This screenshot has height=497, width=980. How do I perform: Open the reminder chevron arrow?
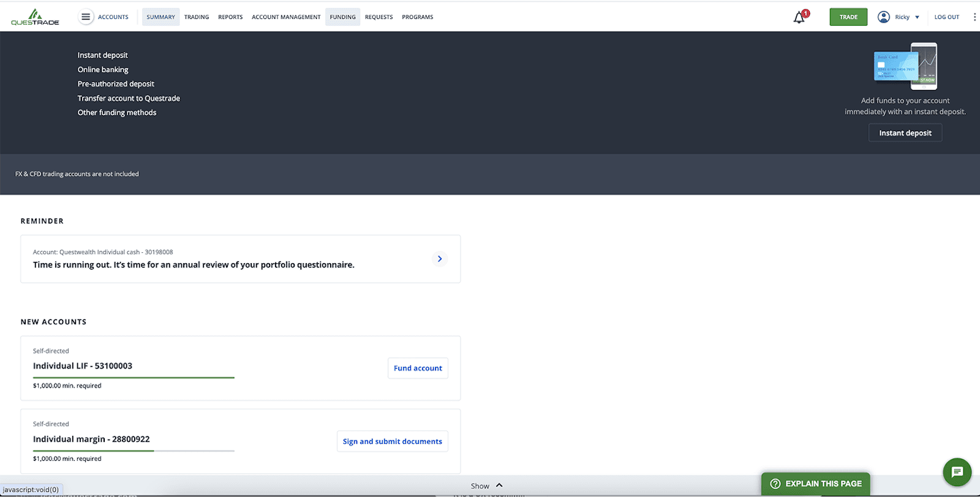click(x=440, y=259)
